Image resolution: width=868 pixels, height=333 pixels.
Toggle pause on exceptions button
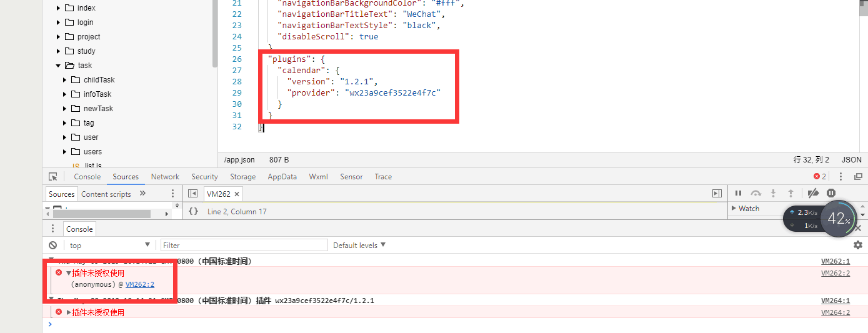pyautogui.click(x=831, y=194)
